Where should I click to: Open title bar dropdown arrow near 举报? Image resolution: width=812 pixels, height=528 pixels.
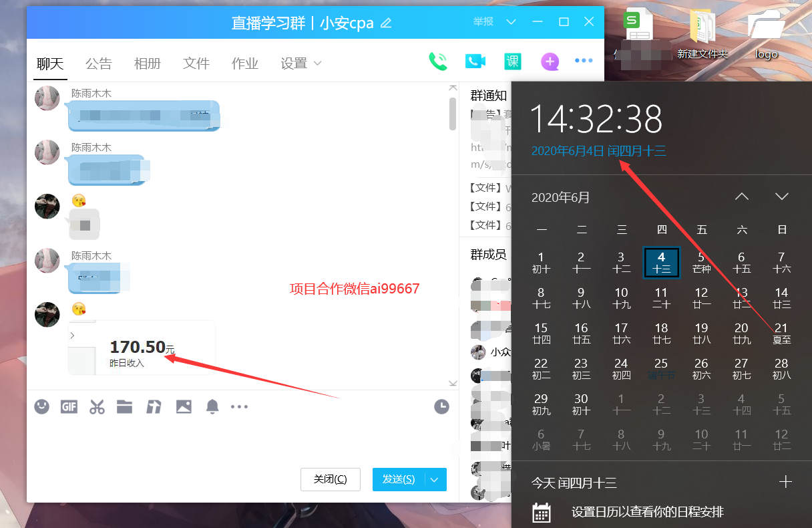(x=512, y=22)
